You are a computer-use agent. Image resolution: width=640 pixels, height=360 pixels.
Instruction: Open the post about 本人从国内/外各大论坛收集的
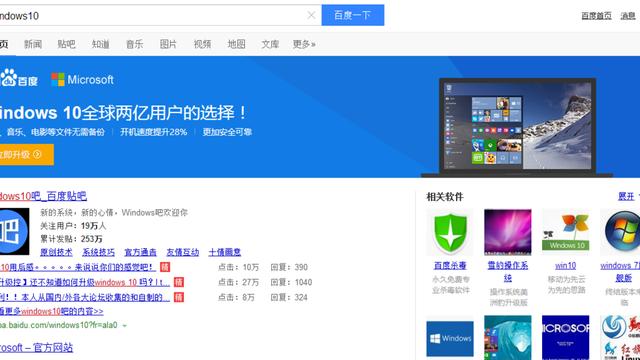pos(85,298)
